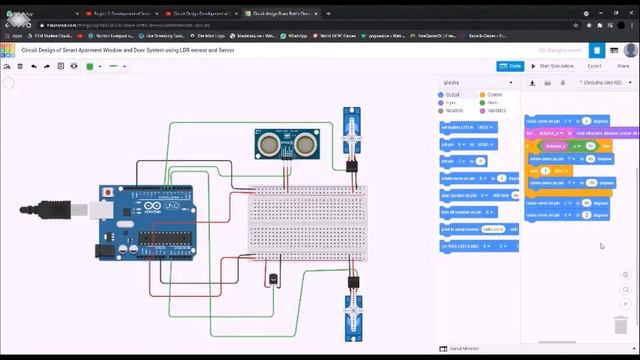Image resolution: width=640 pixels, height=360 pixels.
Task: Bookmark this page with star icon
Action: [x=576, y=25]
